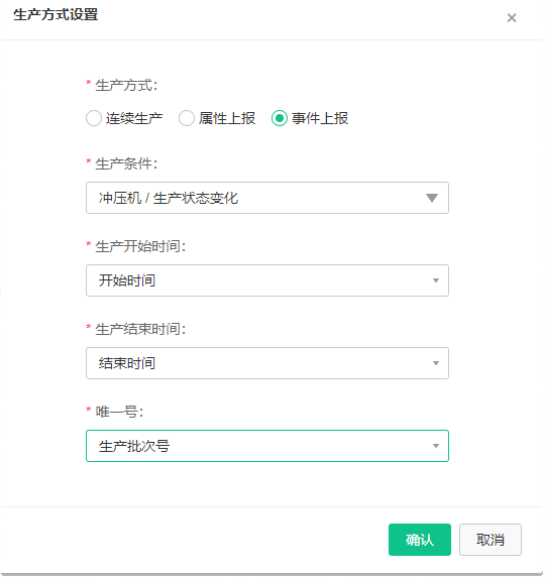Expand the 唯一号 dropdown arrow

436,446
